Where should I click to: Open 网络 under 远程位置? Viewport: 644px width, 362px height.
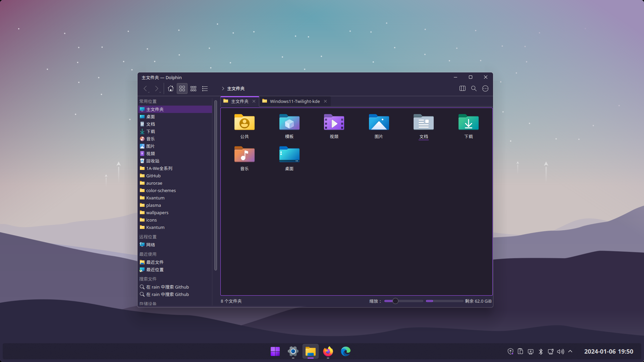[175, 245]
